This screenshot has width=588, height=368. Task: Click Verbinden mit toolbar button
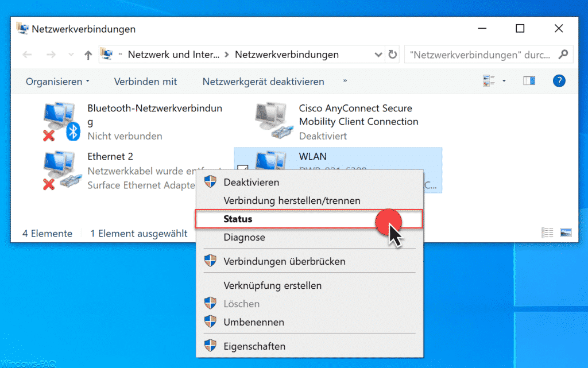[145, 82]
